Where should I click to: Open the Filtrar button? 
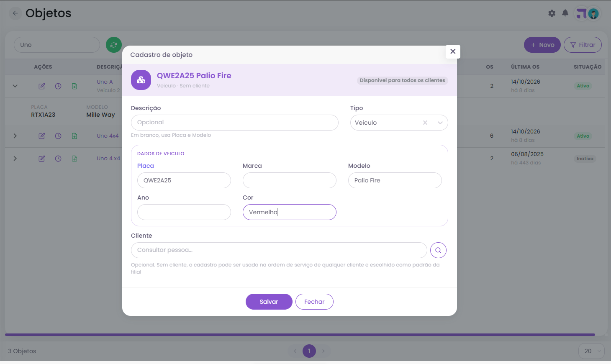coord(583,45)
